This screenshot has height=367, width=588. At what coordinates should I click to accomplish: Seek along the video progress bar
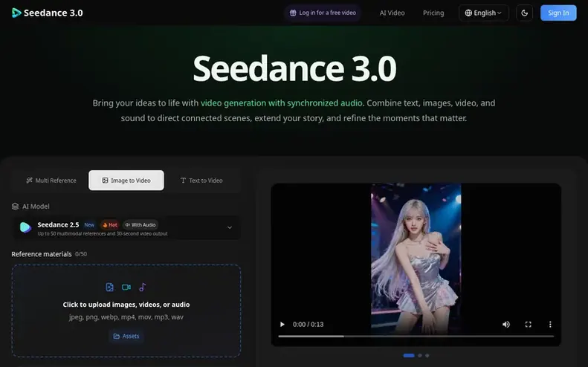pos(416,337)
